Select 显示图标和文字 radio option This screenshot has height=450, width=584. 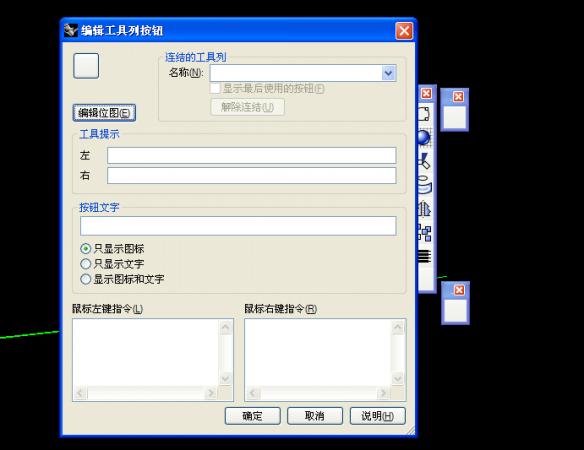122,279
